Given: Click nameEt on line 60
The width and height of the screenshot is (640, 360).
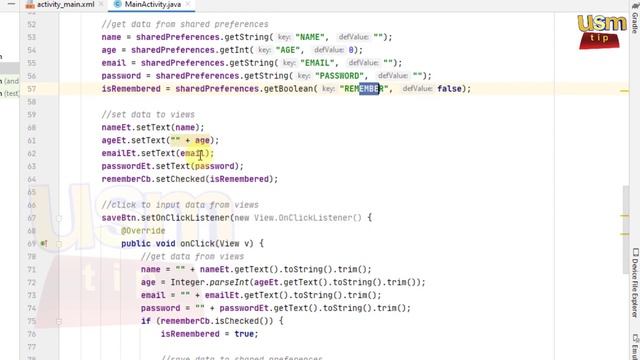Looking at the screenshot, I should pyautogui.click(x=116, y=128).
